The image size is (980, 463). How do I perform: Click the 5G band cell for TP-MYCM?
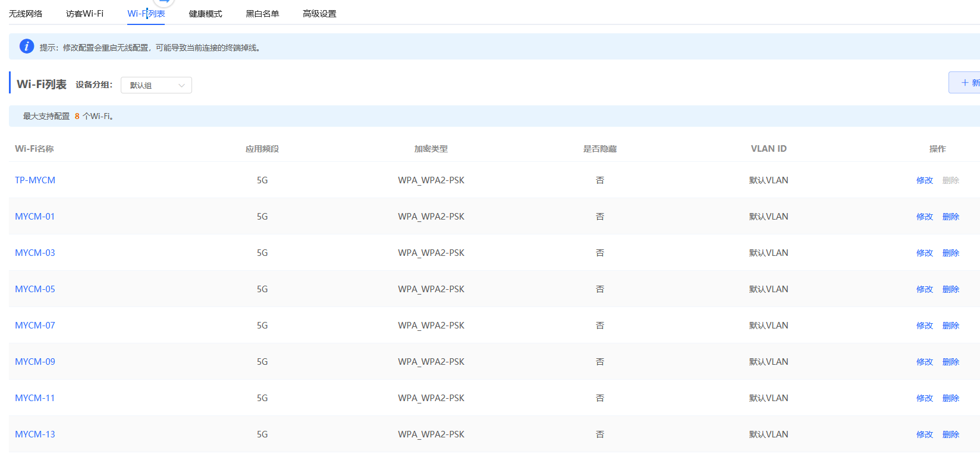(x=262, y=180)
